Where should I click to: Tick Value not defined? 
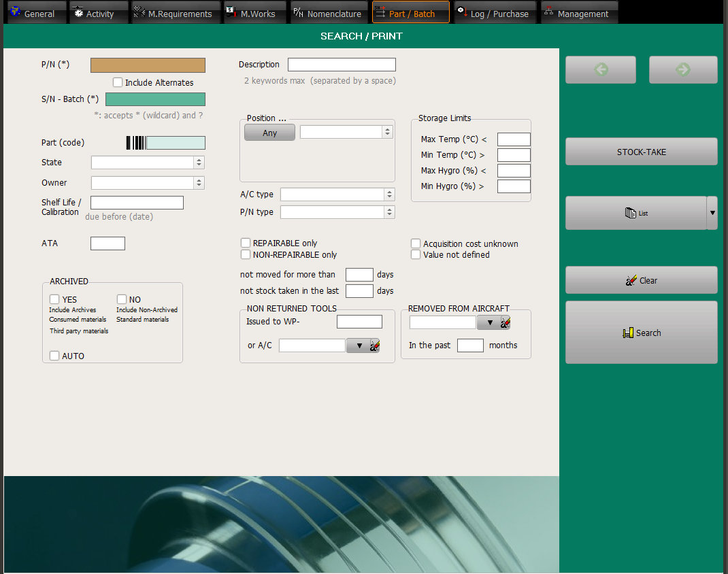(x=416, y=254)
